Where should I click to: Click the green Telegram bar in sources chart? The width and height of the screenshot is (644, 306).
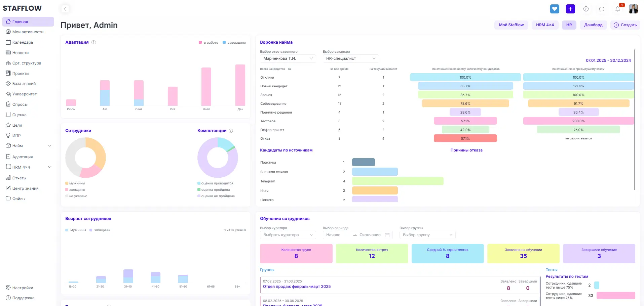397,181
